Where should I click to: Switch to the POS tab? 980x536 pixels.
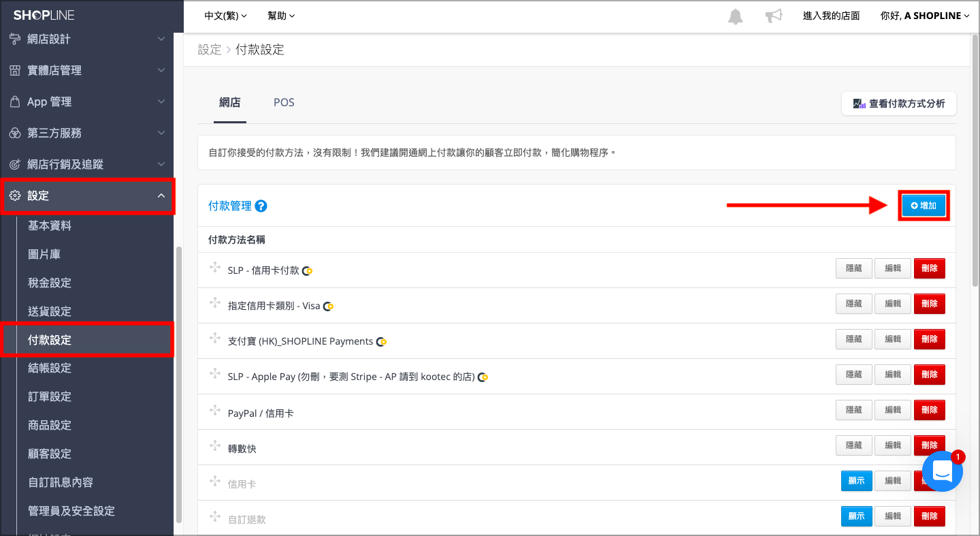(284, 103)
